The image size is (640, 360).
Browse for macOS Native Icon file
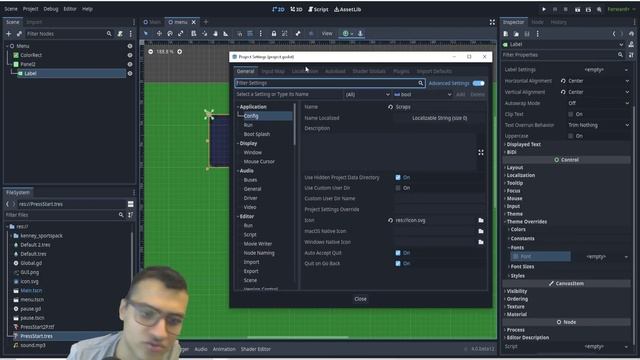[481, 231]
